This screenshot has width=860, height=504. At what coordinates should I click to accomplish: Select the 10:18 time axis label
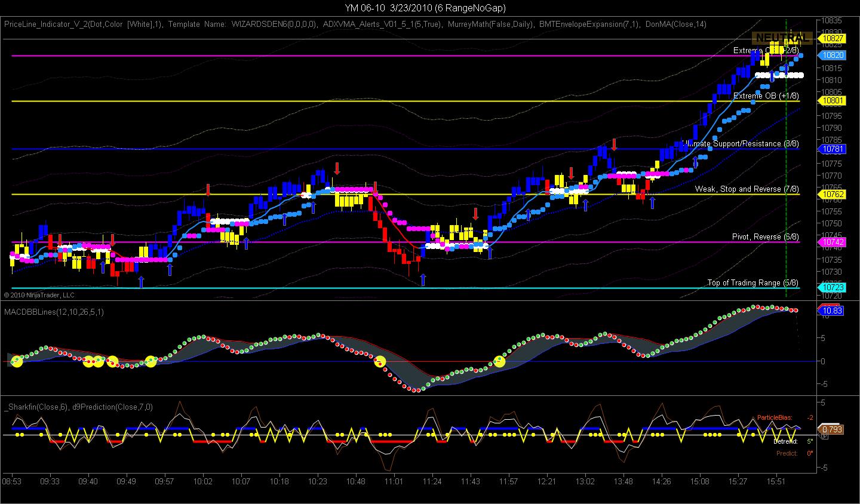pyautogui.click(x=279, y=481)
